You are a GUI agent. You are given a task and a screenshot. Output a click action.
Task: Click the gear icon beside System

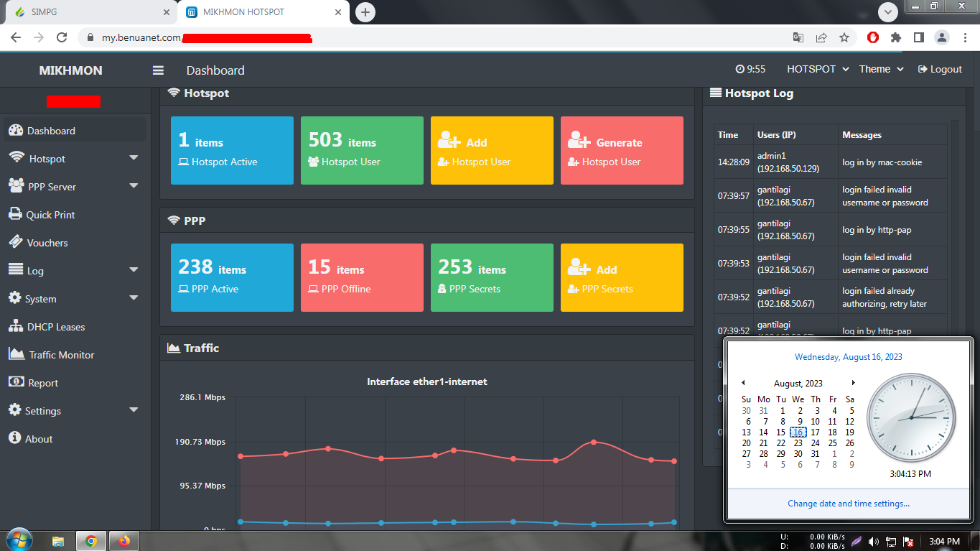(x=14, y=298)
